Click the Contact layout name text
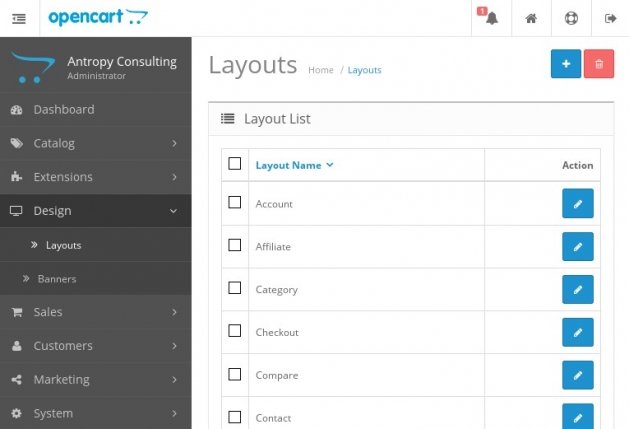Screen dimensions: 629x429 (273, 418)
